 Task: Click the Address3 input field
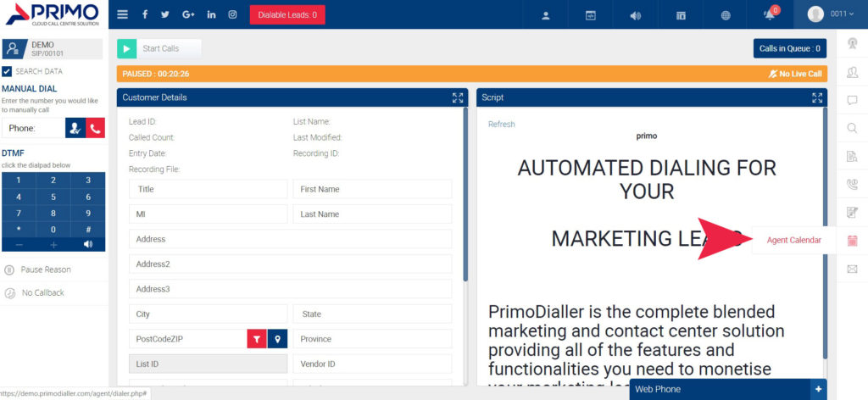coord(291,289)
